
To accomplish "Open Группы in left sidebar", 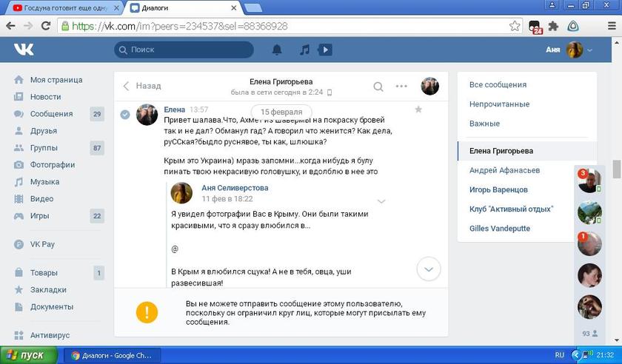I will (44, 147).
